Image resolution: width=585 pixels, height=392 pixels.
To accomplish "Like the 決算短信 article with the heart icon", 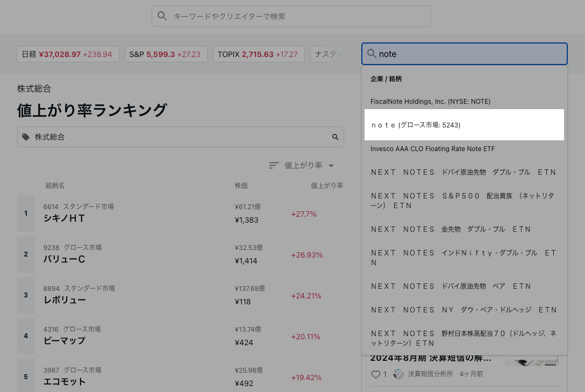I will pyautogui.click(x=375, y=374).
